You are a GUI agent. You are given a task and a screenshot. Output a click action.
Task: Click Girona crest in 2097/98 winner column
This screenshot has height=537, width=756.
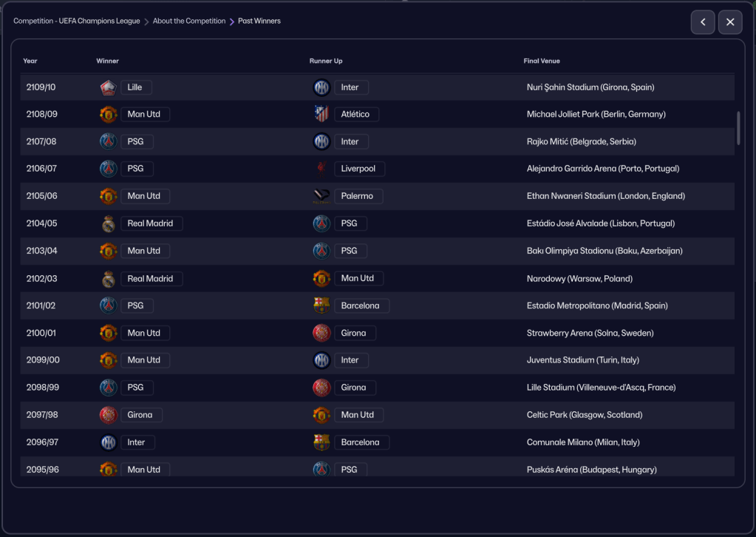(x=108, y=415)
